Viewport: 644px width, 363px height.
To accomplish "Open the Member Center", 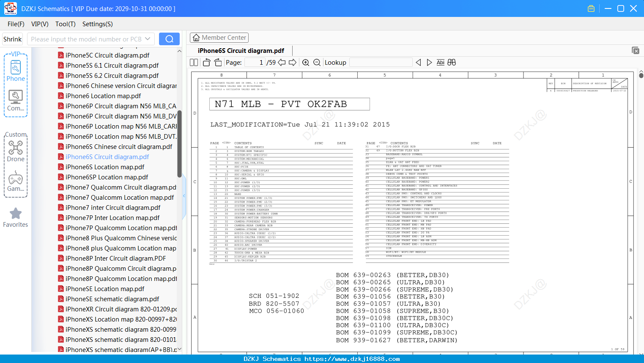I will (x=219, y=38).
